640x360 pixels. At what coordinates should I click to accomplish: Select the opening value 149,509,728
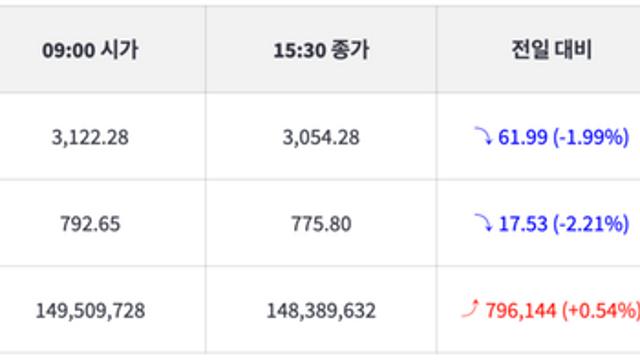(x=90, y=311)
